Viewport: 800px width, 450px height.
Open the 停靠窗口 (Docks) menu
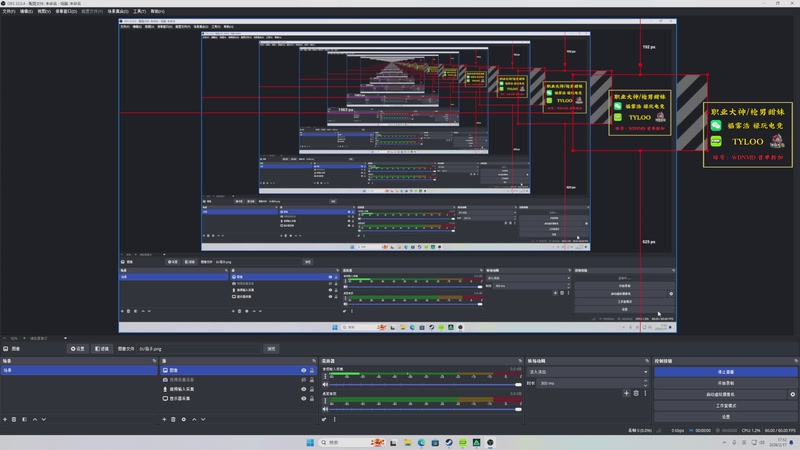coord(66,11)
